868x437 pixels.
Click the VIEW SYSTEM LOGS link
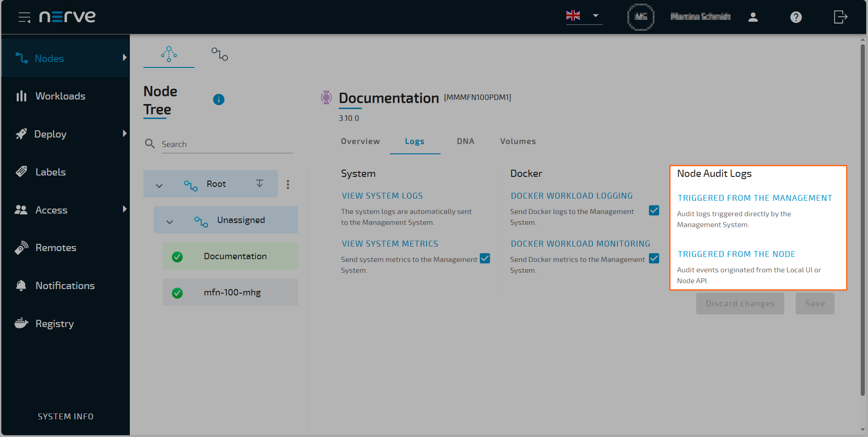click(382, 195)
